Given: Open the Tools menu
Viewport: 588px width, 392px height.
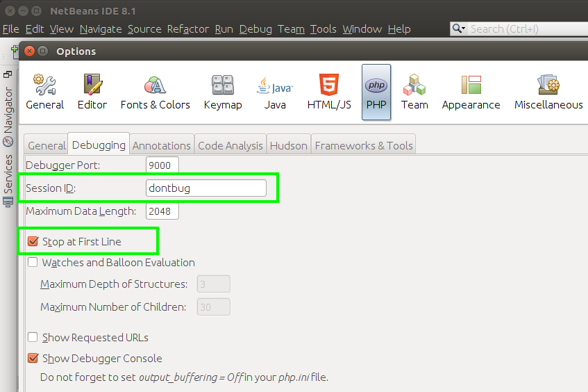Looking at the screenshot, I should 323,29.
